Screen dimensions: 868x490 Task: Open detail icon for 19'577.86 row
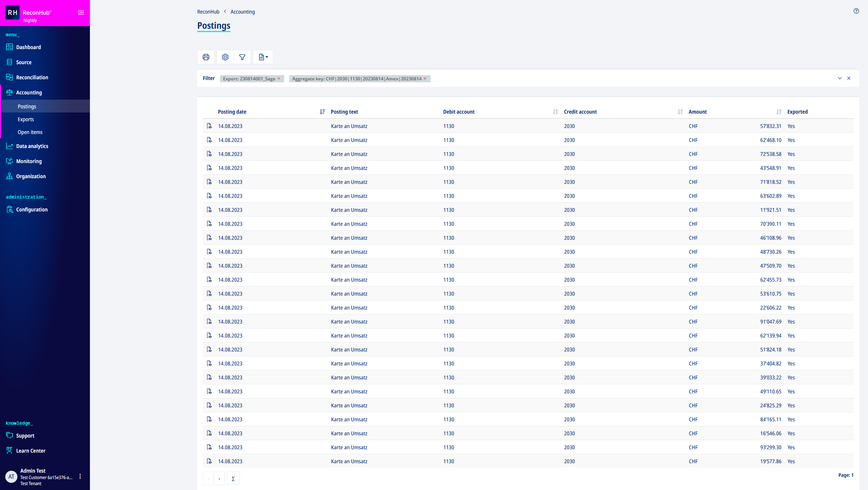pyautogui.click(x=209, y=461)
